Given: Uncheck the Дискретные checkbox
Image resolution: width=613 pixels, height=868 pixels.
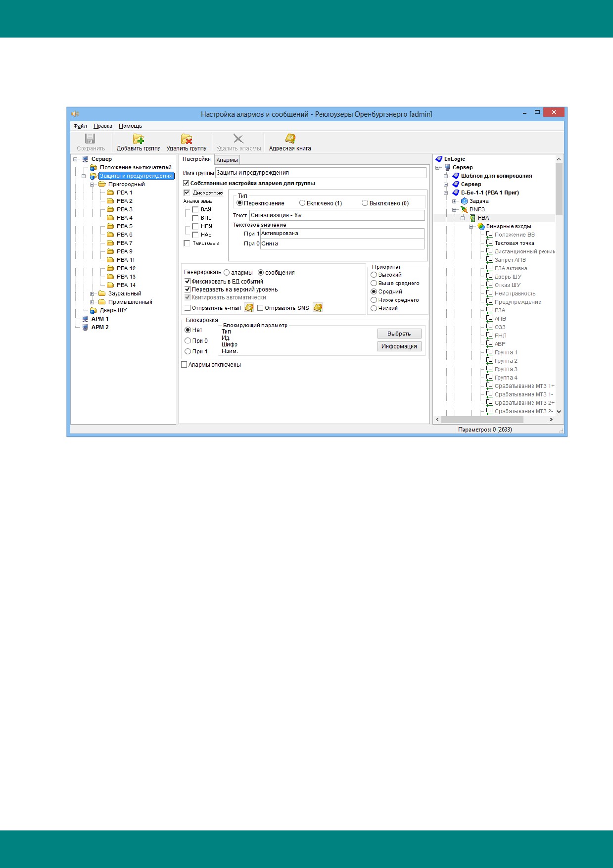Looking at the screenshot, I should (187, 193).
